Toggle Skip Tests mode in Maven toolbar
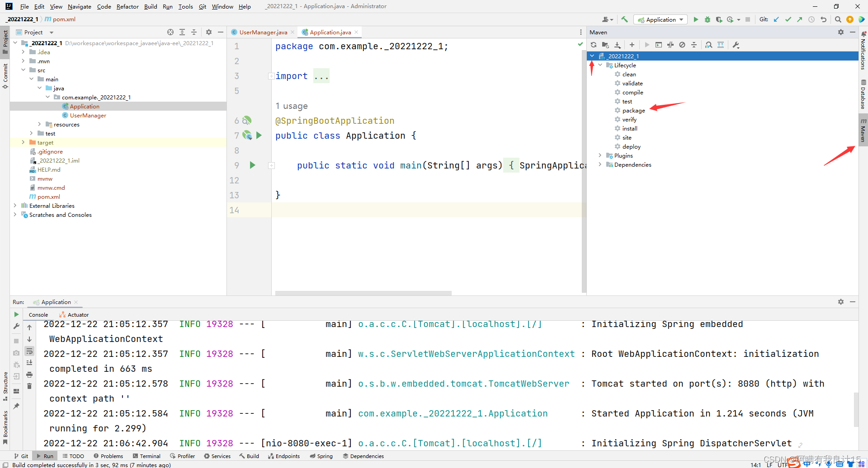The image size is (868, 468). (x=682, y=45)
